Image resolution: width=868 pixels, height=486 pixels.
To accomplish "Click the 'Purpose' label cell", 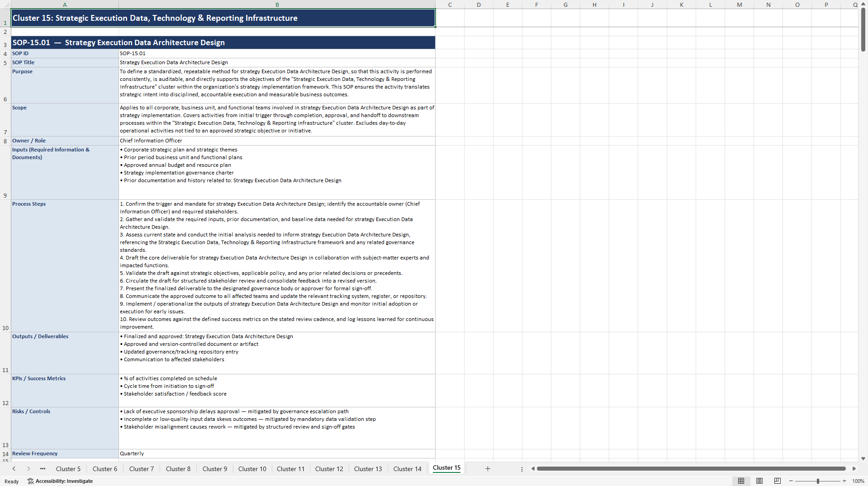I will point(65,85).
